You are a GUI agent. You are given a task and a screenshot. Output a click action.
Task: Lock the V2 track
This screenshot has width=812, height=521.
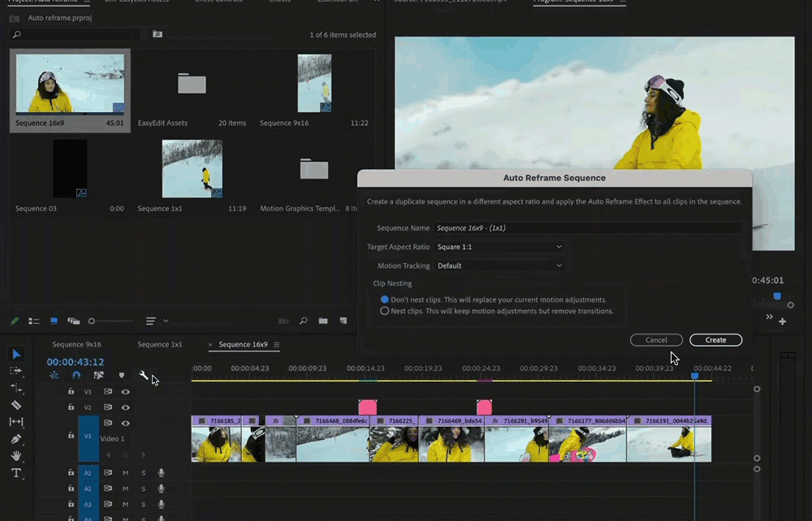pos(71,407)
